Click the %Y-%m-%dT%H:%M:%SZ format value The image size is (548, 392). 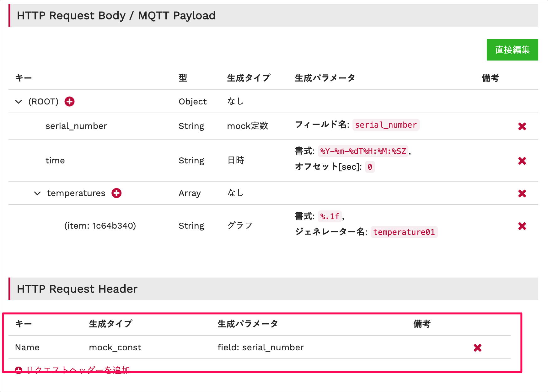pyautogui.click(x=363, y=151)
